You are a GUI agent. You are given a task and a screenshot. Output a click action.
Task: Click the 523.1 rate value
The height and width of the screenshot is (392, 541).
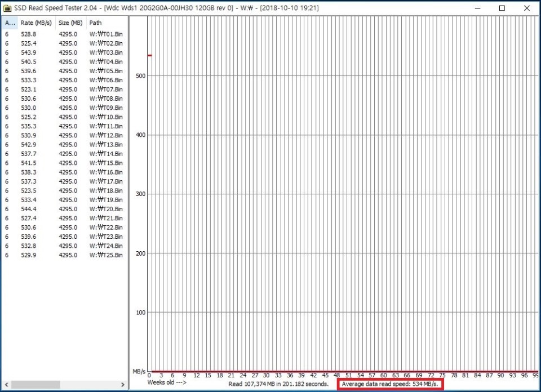pyautogui.click(x=28, y=90)
